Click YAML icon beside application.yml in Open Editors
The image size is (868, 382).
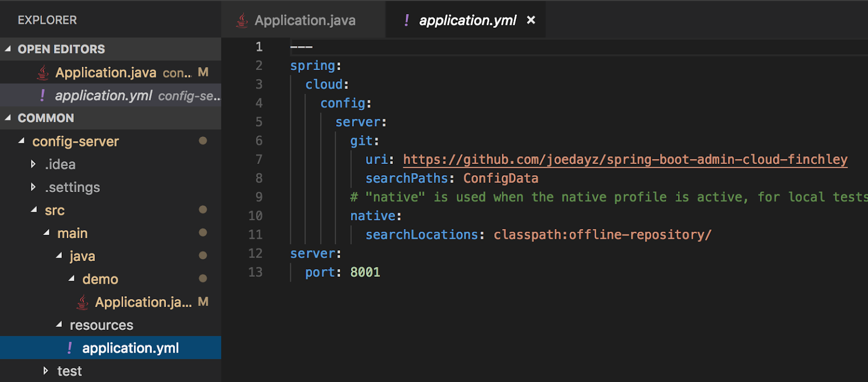pos(43,95)
